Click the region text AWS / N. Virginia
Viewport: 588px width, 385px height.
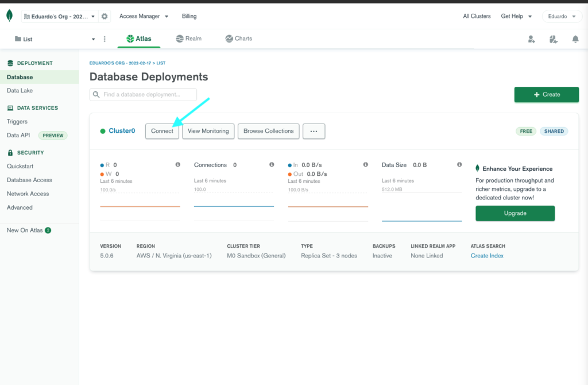click(x=174, y=256)
